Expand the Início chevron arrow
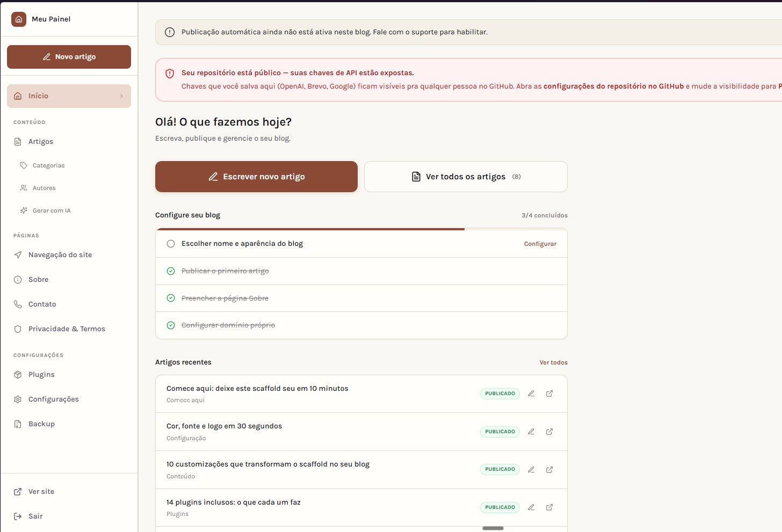This screenshot has height=532, width=782. tap(121, 96)
